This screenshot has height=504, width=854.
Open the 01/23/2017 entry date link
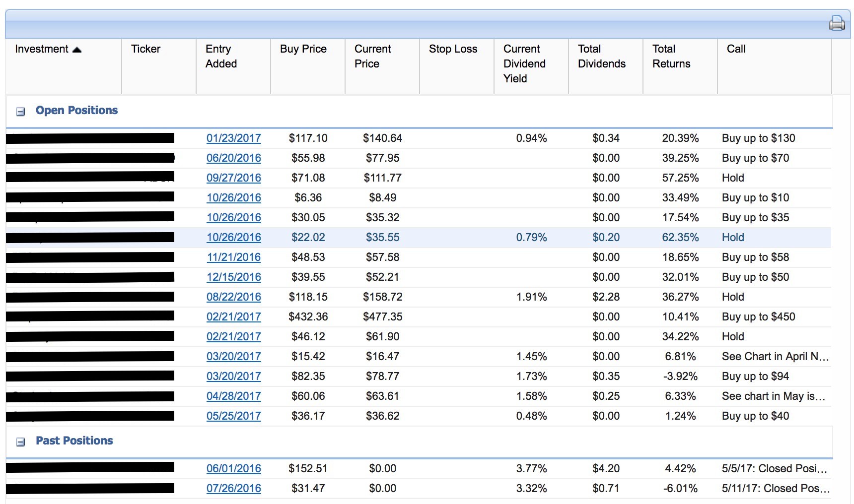[234, 138]
